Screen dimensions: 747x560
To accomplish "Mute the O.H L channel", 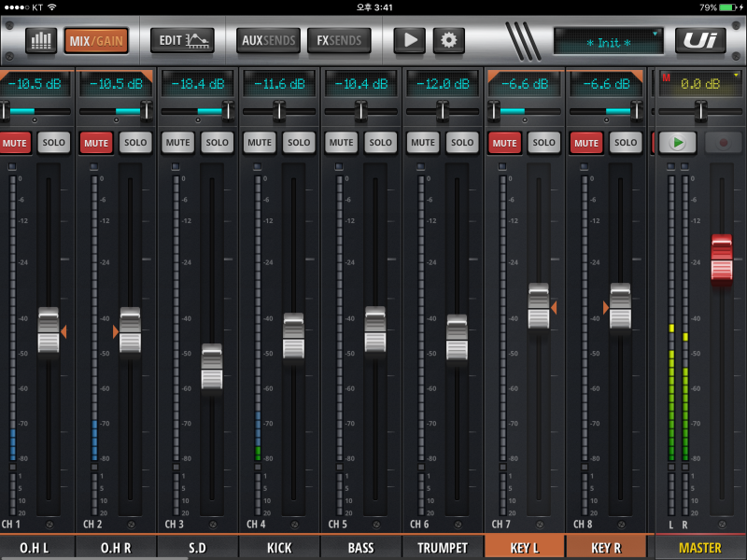I will (15, 142).
